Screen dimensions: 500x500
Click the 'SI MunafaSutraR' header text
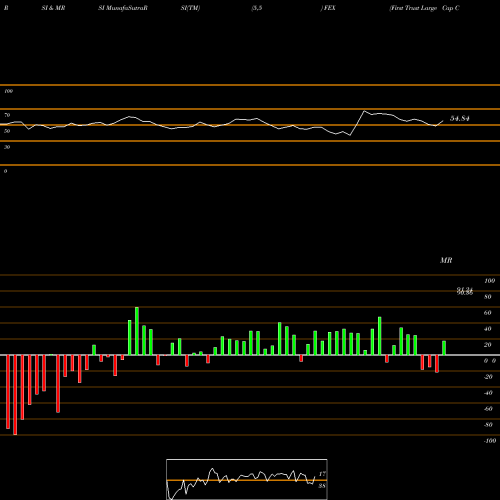click(x=123, y=8)
